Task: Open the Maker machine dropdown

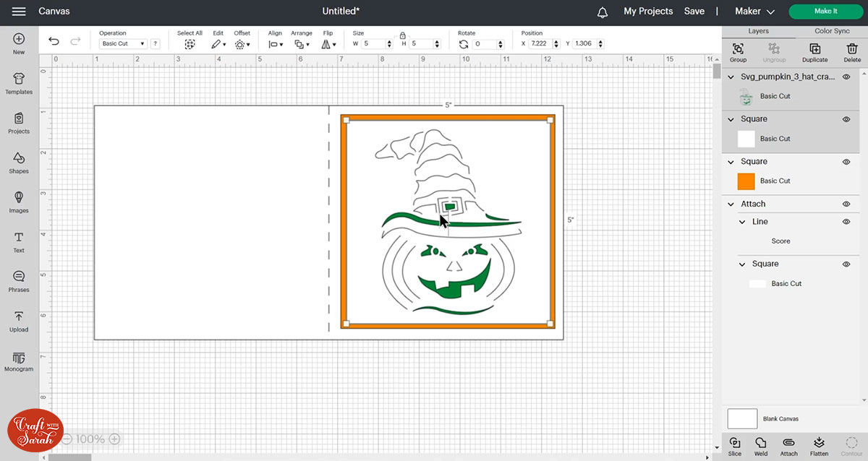Action: click(x=754, y=12)
